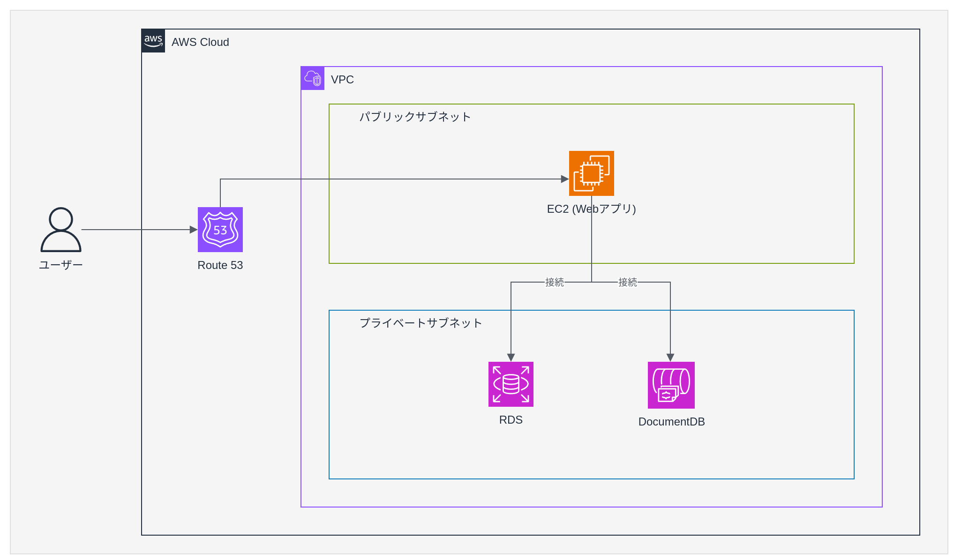The width and height of the screenshot is (954, 560).
Task: Click the 接続 label toward RDS
Action: [554, 282]
